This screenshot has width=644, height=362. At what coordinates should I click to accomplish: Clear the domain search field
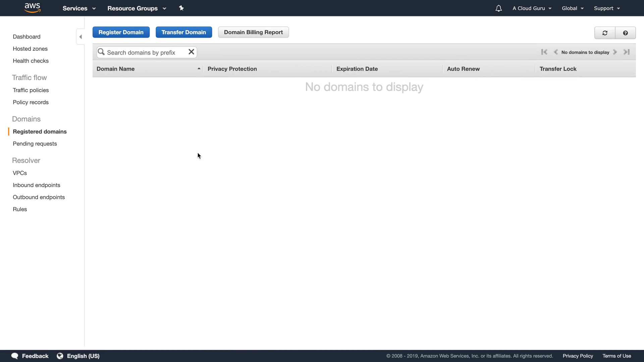coord(191,52)
